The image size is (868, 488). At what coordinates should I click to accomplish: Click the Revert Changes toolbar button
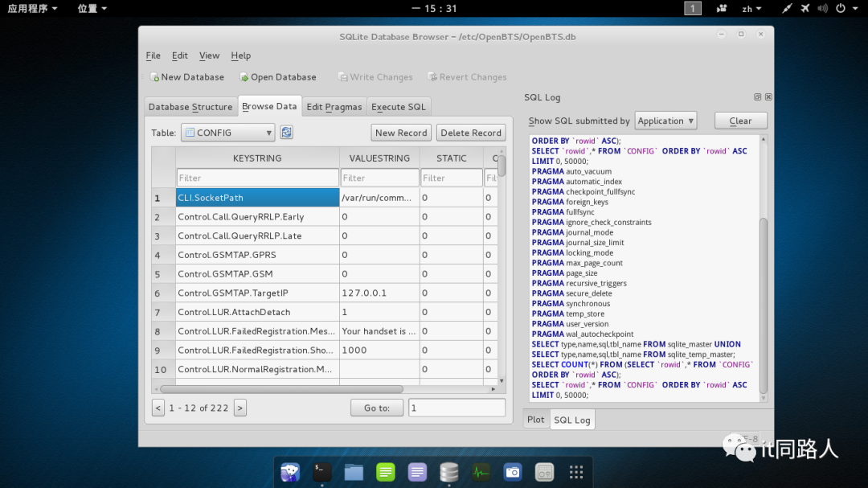coord(467,77)
